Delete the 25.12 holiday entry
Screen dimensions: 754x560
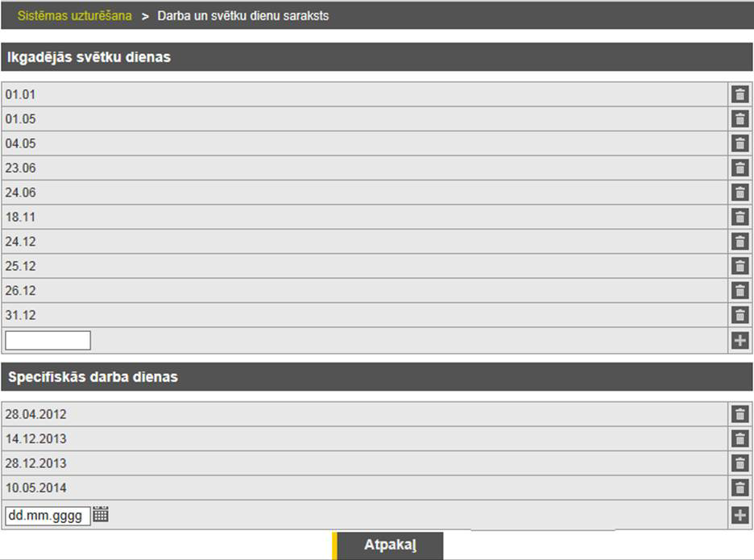coord(739,266)
